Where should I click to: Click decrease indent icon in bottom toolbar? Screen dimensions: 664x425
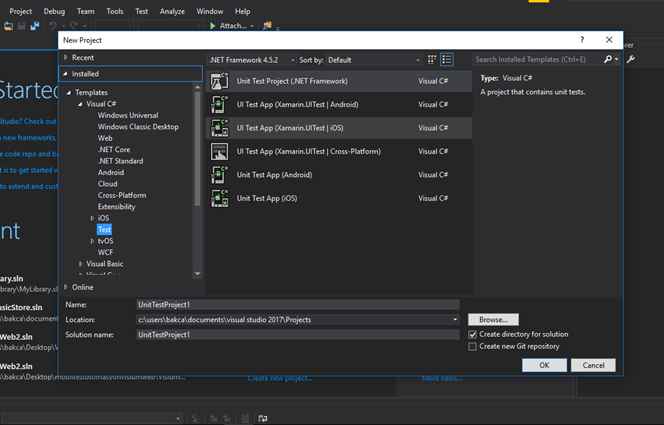214,418
